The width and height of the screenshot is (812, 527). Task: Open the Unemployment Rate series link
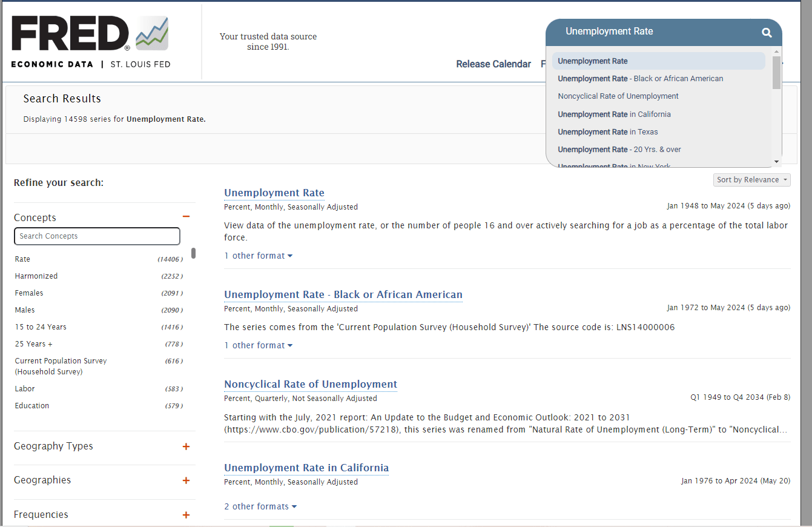(274, 193)
